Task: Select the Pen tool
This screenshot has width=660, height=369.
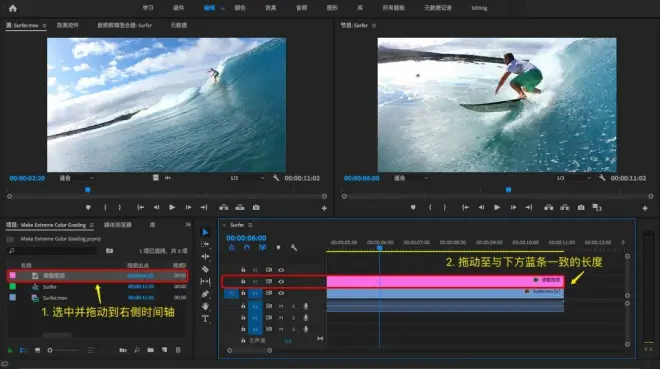Action: 205,294
